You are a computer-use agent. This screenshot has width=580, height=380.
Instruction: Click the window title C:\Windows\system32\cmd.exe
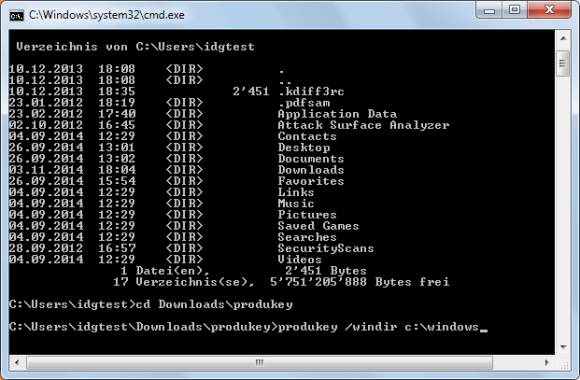(x=107, y=15)
